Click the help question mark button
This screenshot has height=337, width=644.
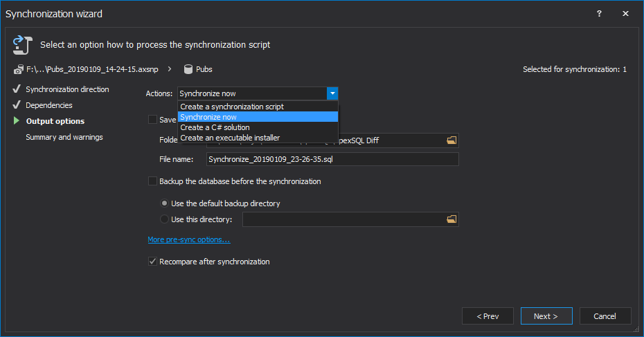599,14
